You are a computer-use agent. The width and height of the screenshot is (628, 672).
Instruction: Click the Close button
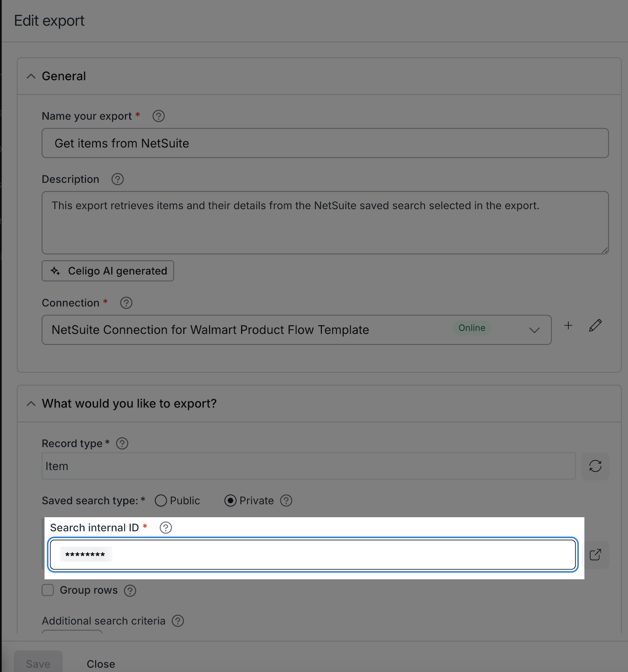[x=101, y=664]
